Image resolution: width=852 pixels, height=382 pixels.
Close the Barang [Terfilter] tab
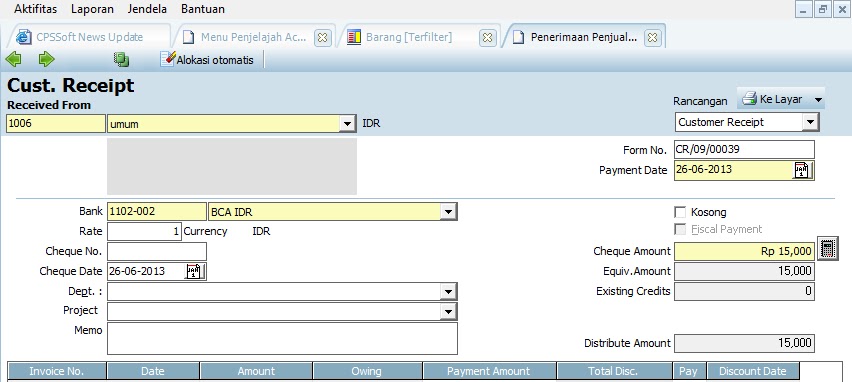click(488, 37)
